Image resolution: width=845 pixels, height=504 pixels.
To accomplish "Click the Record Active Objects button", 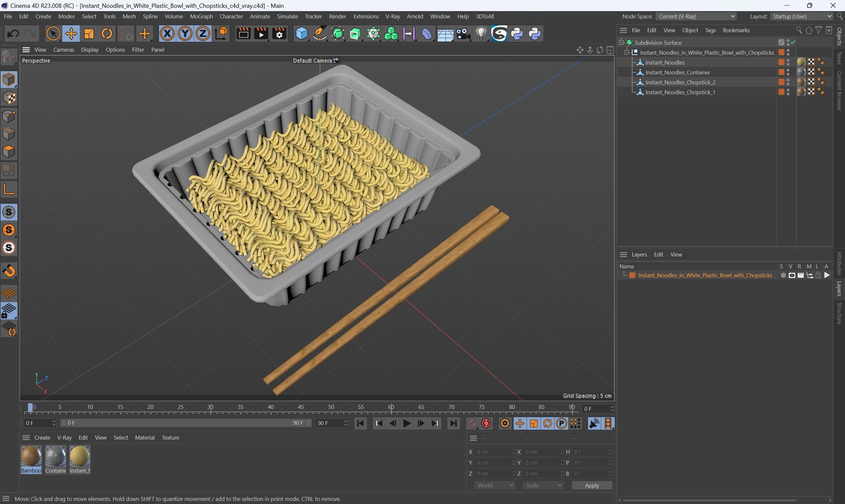I will 472,423.
